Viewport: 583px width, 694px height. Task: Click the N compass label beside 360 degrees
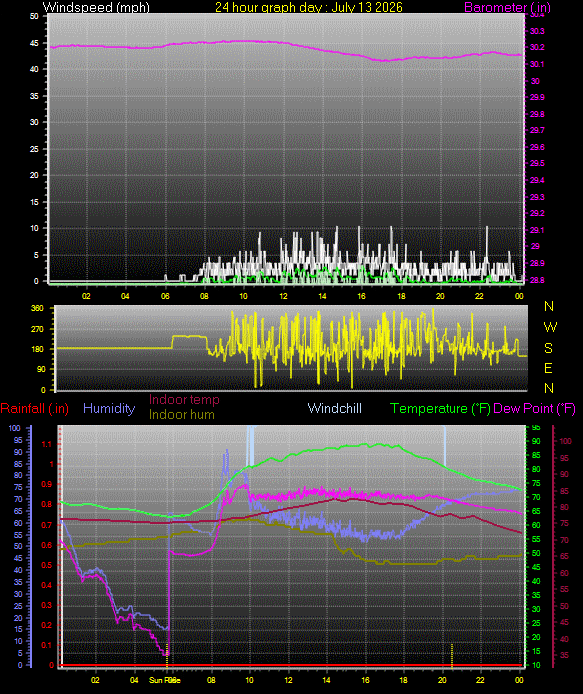548,306
